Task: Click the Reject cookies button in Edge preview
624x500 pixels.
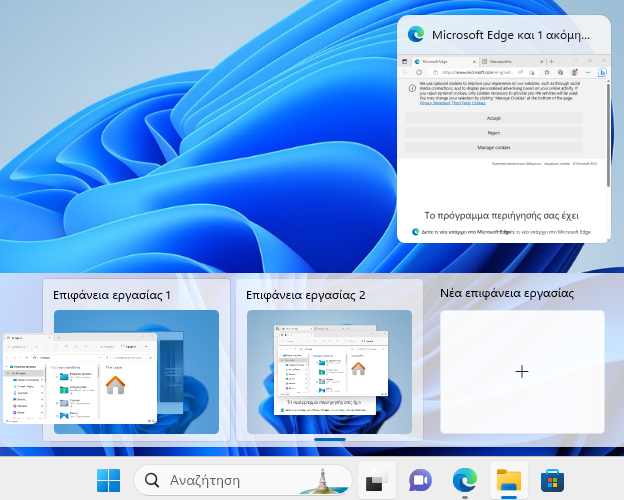Action: [493, 133]
